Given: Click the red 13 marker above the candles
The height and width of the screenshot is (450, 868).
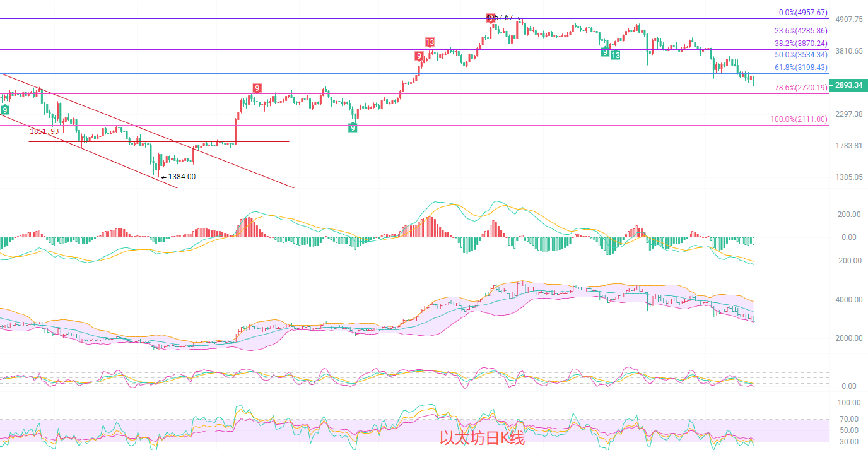Looking at the screenshot, I should pos(430,43).
